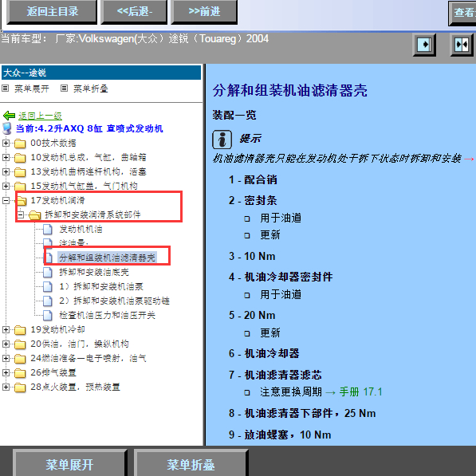Open 检查机油压力和油压开关 page
This screenshot has width=476, height=476.
(x=107, y=315)
